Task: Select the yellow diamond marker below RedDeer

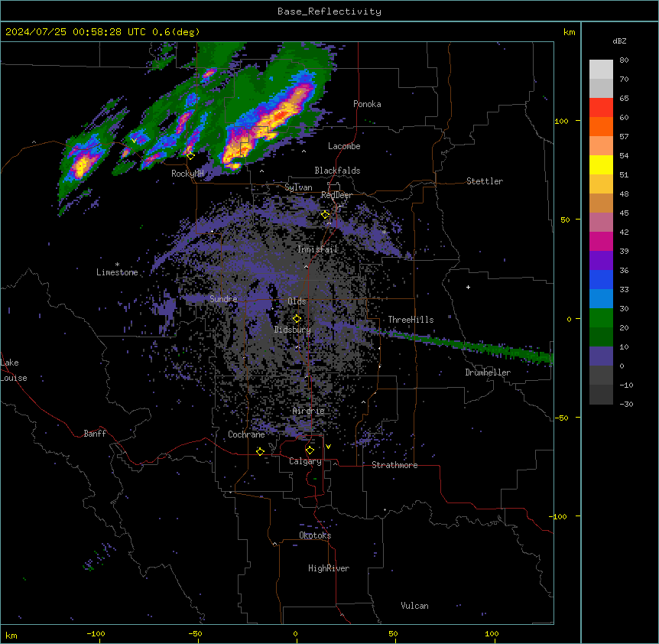Action: (325, 215)
